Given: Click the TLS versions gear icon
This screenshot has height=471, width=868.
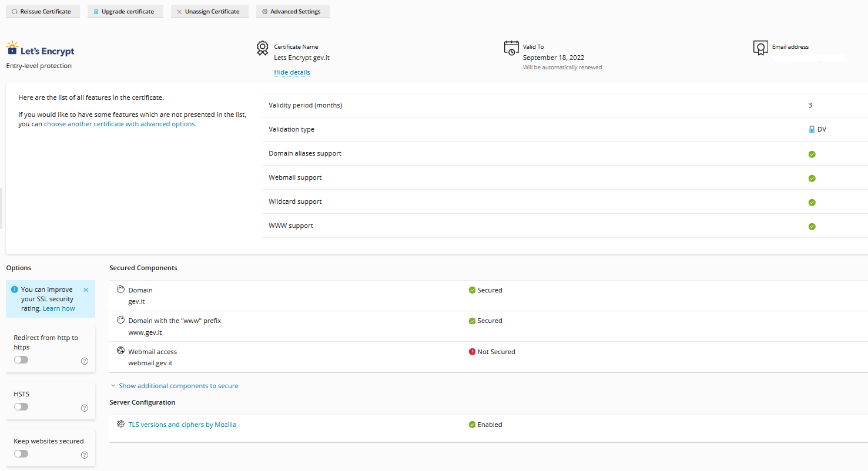Looking at the screenshot, I should [120, 424].
